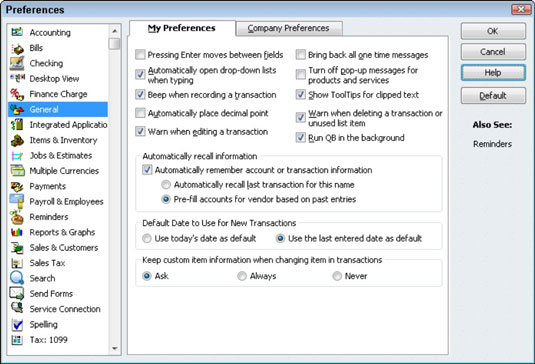The width and height of the screenshot is (535, 364).
Task: Choose the Always radio option
Action: pyautogui.click(x=242, y=276)
